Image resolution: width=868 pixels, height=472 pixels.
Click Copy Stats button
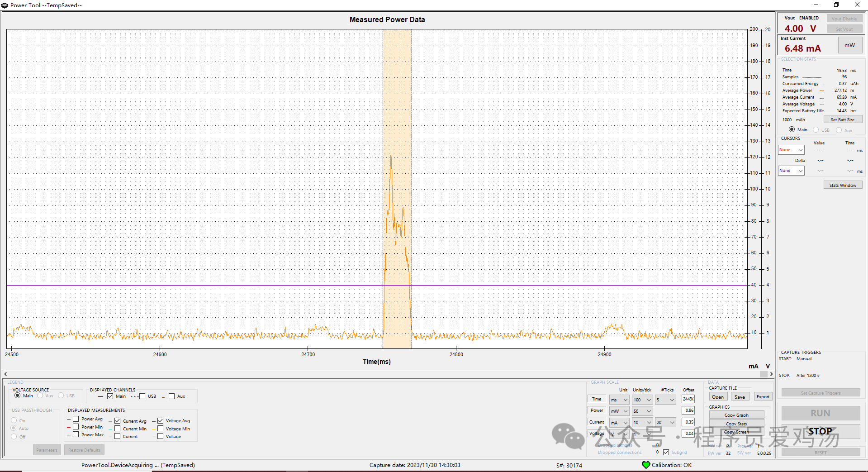(x=736, y=424)
